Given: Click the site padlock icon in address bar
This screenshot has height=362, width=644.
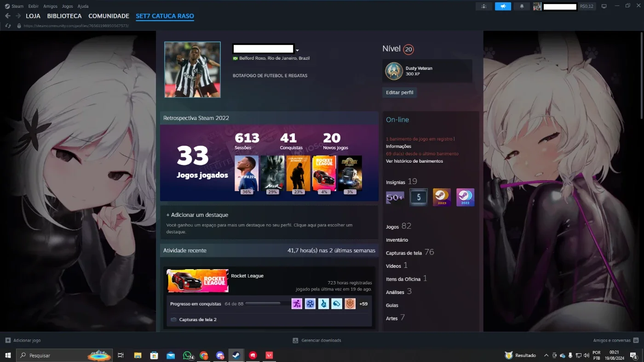Looking at the screenshot, I should (19, 26).
